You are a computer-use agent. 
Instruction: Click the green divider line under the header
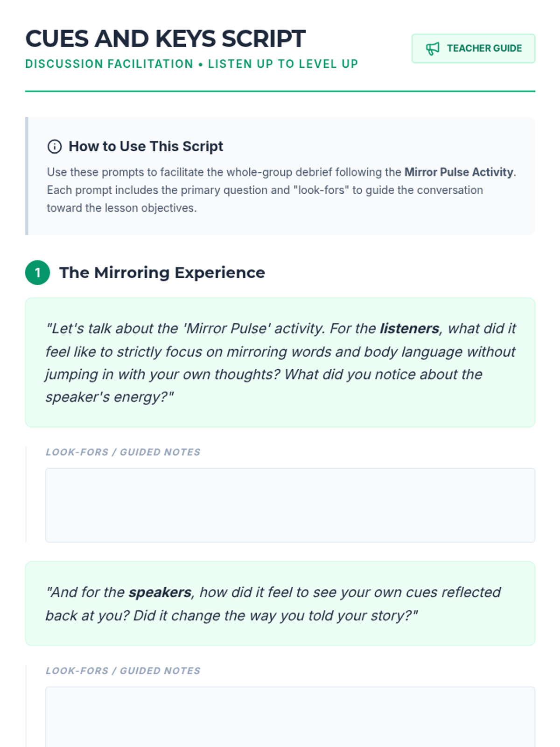coord(280,92)
